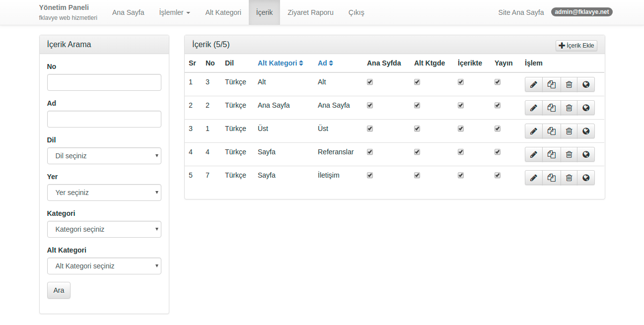View İletişim on site with globe icon
The width and height of the screenshot is (644, 325).
pyautogui.click(x=586, y=178)
